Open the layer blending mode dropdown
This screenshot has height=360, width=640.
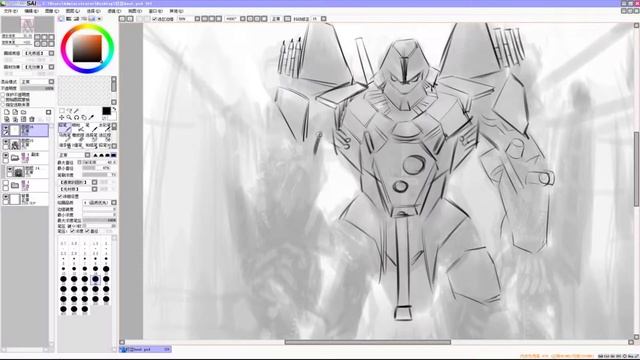pos(51,82)
